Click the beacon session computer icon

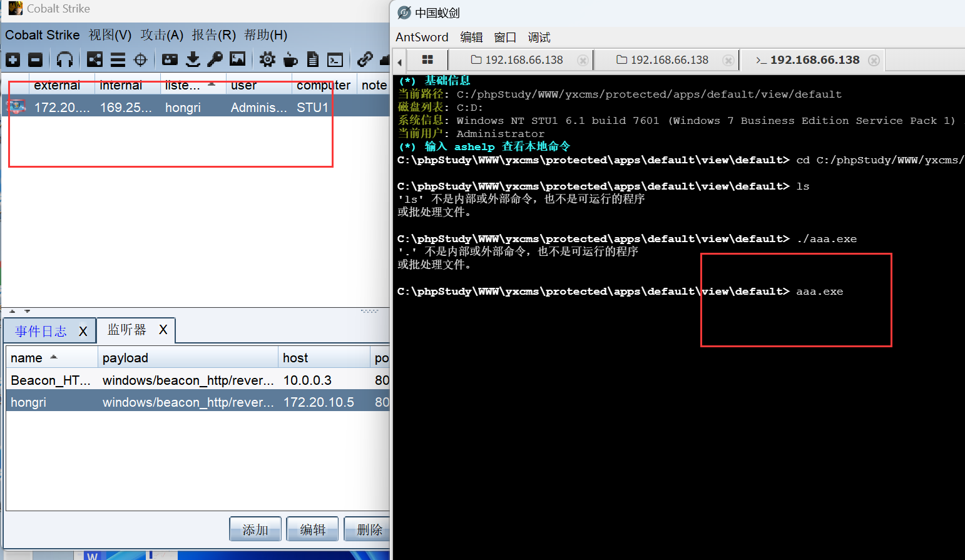click(16, 107)
